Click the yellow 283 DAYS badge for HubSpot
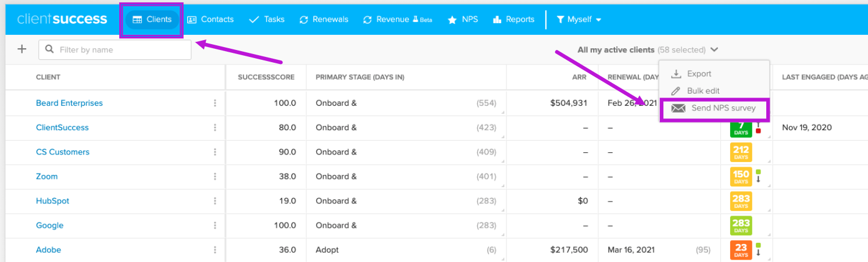The height and width of the screenshot is (262, 868). [741, 201]
